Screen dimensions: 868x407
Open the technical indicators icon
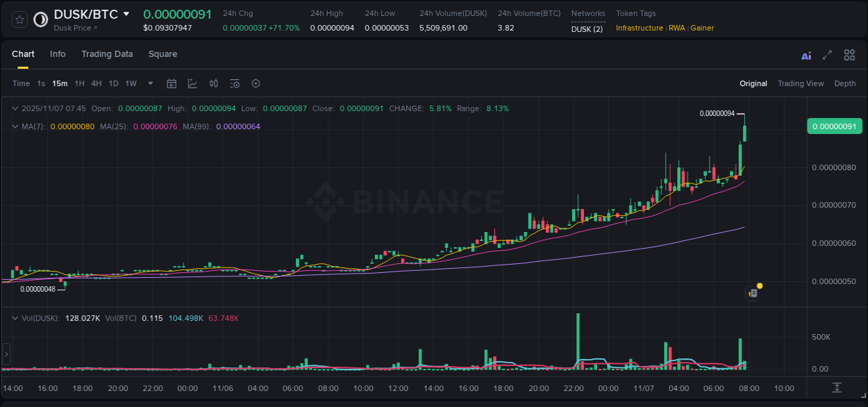192,83
